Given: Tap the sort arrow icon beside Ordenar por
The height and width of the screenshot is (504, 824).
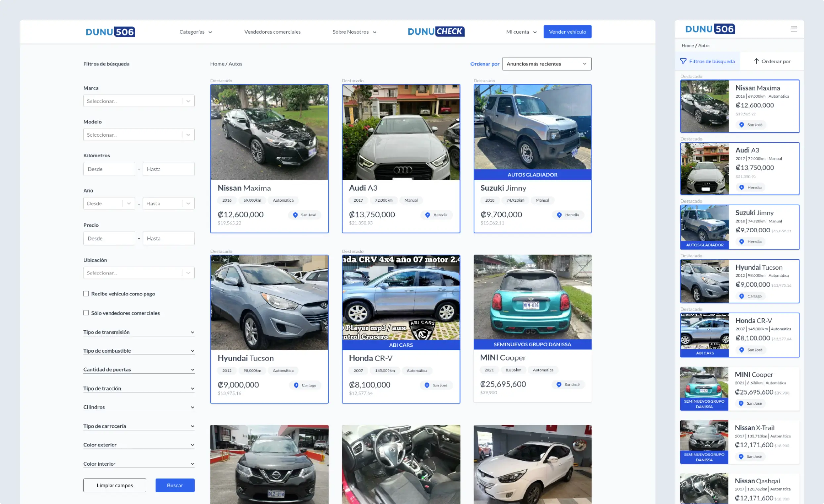Looking at the screenshot, I should pos(757,61).
